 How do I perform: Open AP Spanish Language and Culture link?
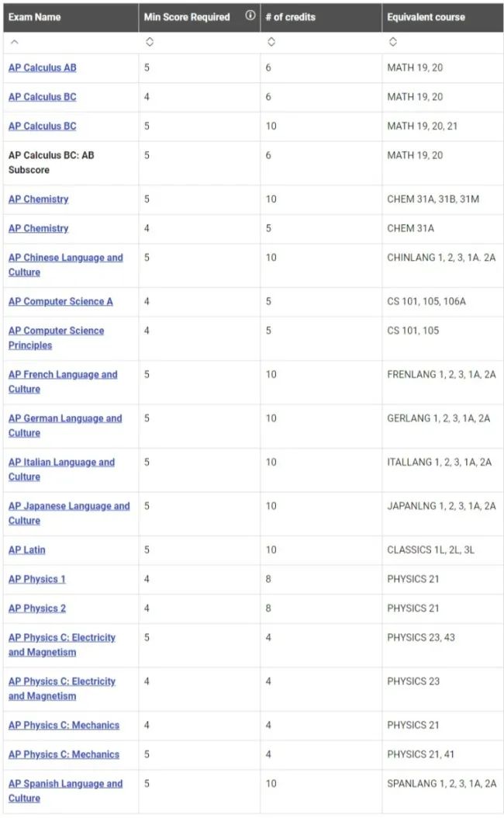coord(66,791)
